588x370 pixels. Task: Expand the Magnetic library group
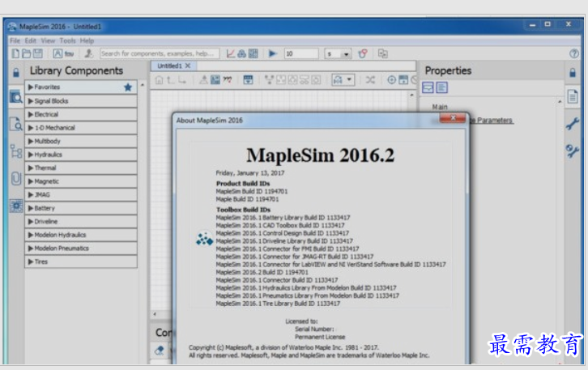(x=81, y=181)
